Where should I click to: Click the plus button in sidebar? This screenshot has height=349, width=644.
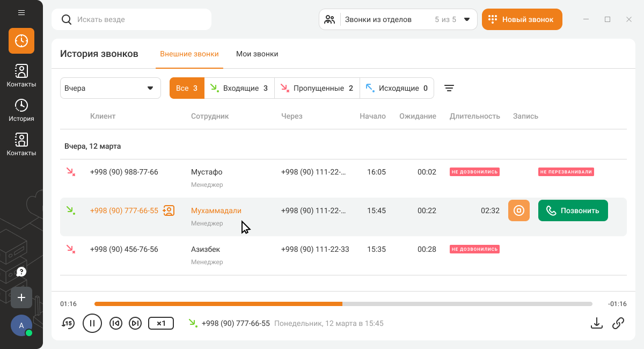[21, 297]
